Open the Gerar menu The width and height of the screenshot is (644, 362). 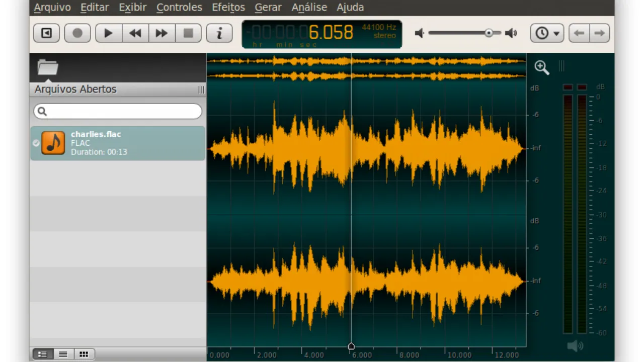point(268,8)
